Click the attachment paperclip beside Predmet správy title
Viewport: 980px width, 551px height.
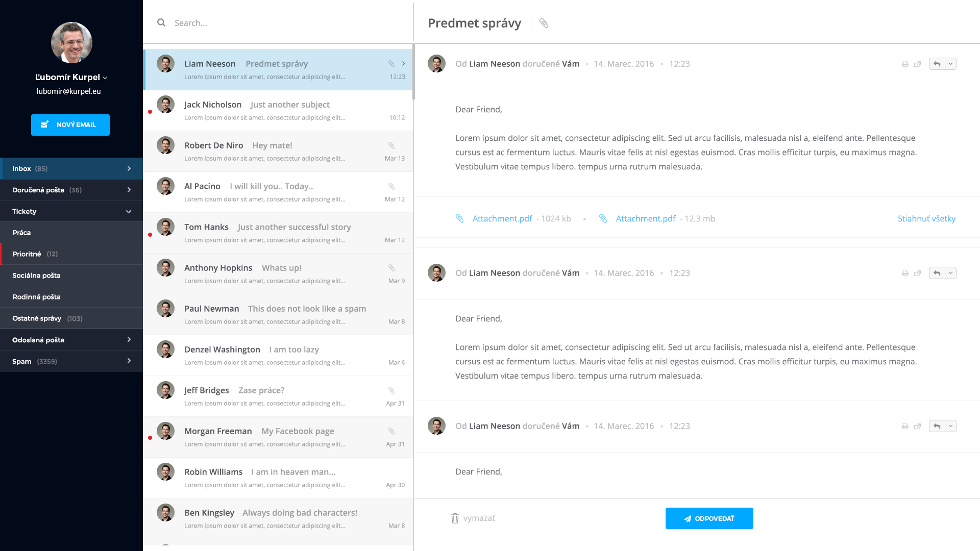coord(544,23)
